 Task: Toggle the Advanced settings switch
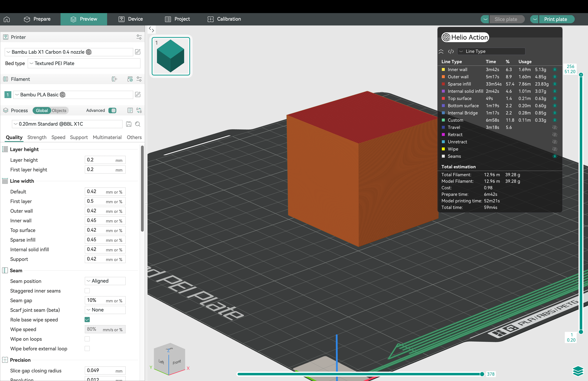[x=112, y=110]
